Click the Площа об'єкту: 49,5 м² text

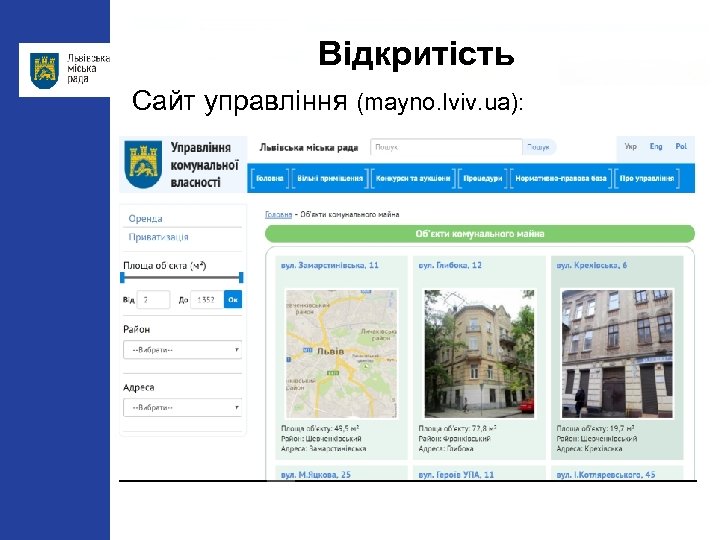tap(320, 428)
